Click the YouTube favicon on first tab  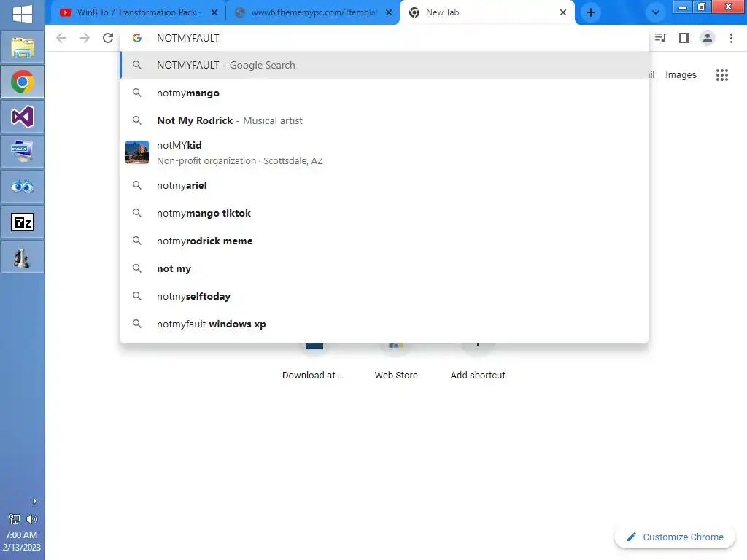click(66, 12)
